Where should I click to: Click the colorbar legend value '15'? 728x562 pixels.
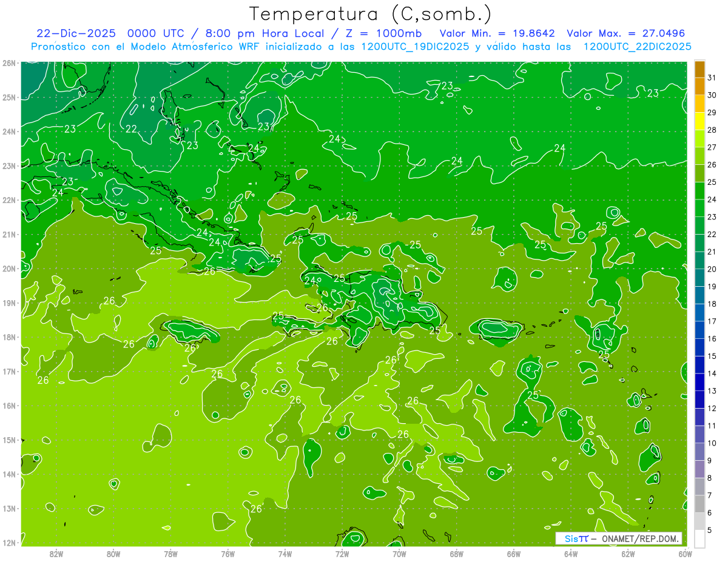(x=712, y=356)
